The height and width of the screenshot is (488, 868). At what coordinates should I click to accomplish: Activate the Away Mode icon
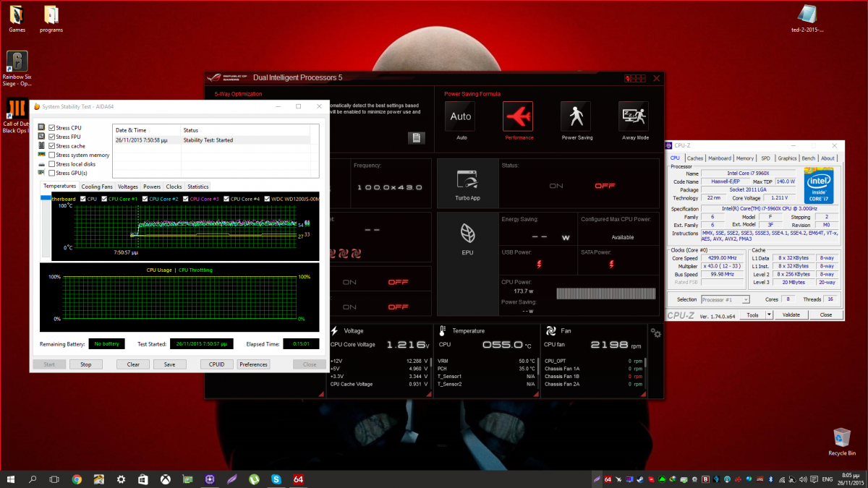(634, 116)
